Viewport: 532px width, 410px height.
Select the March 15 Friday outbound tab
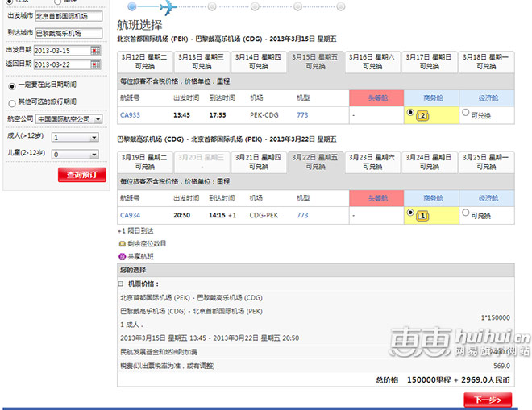315,62
